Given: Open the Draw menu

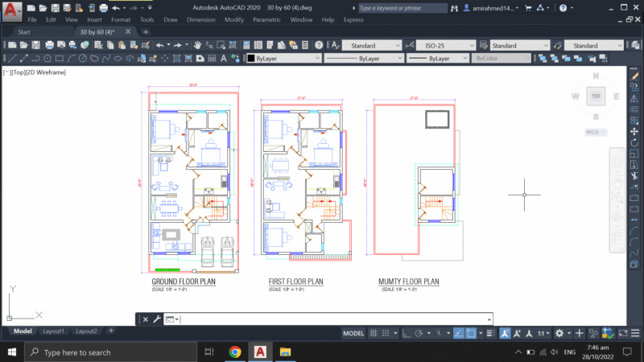Looking at the screenshot, I should click(x=171, y=19).
